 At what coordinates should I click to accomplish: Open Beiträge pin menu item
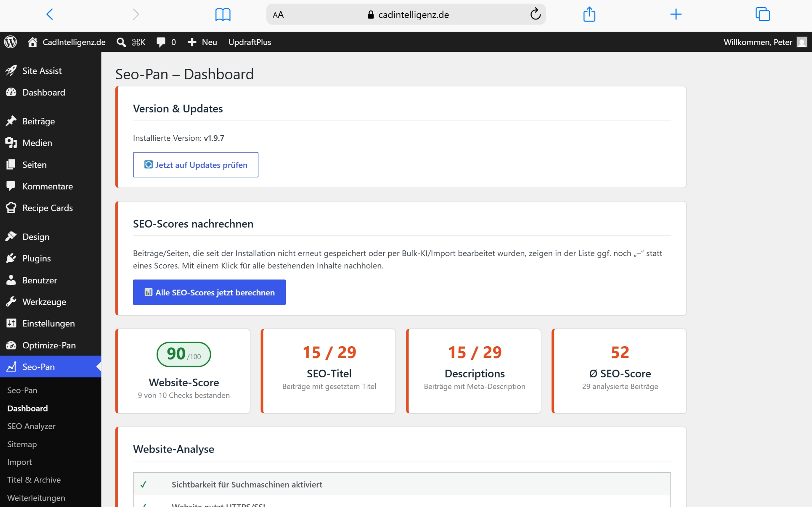click(x=51, y=121)
